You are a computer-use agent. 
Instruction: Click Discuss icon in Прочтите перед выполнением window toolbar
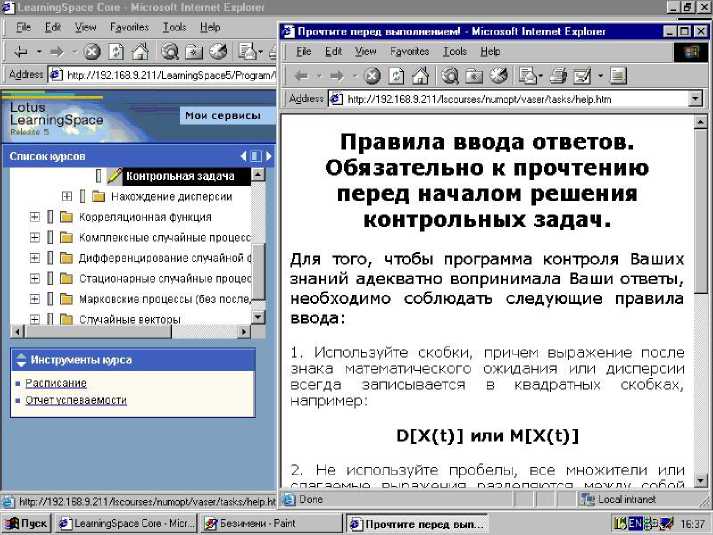coord(618,76)
